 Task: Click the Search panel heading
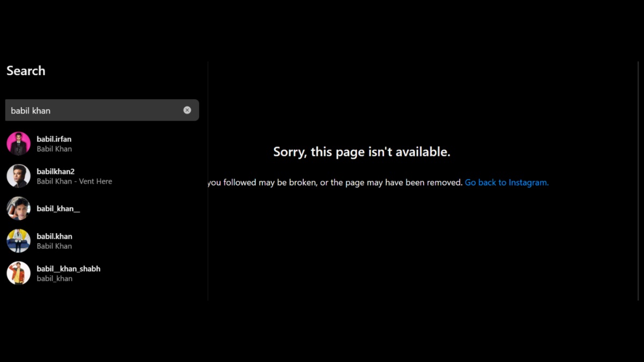coord(26,71)
